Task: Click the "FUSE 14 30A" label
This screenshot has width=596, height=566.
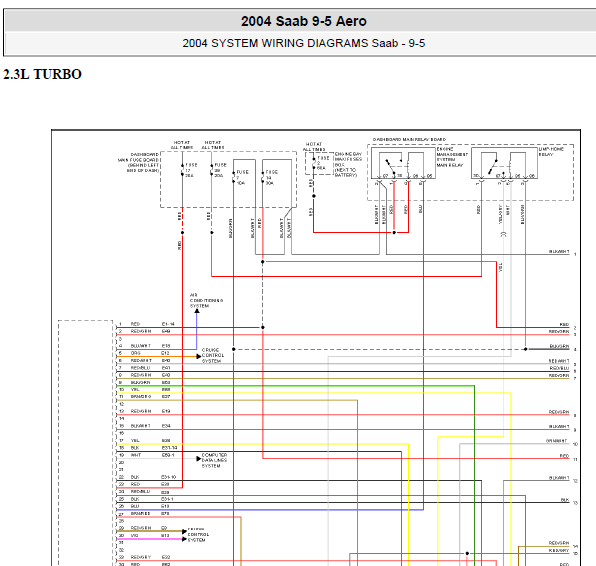Action: 271,178
